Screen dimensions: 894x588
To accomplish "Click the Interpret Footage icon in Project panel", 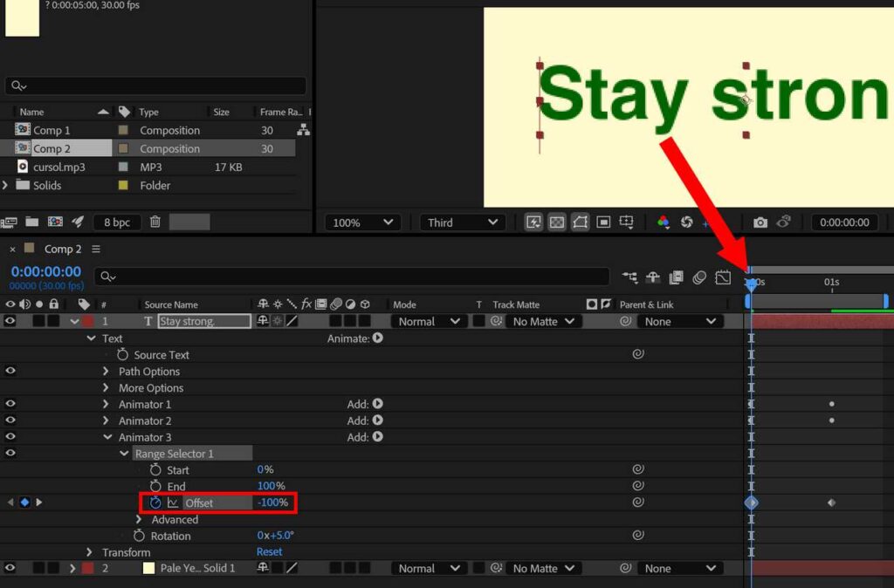I will (9, 222).
